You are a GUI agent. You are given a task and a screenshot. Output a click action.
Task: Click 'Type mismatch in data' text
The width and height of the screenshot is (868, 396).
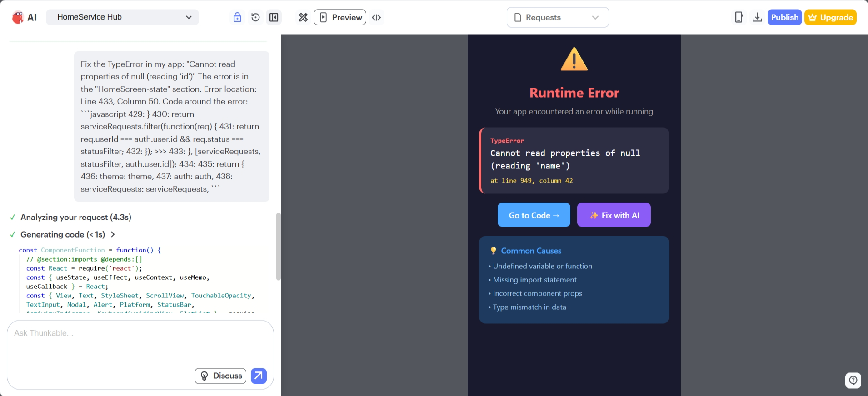(x=529, y=307)
